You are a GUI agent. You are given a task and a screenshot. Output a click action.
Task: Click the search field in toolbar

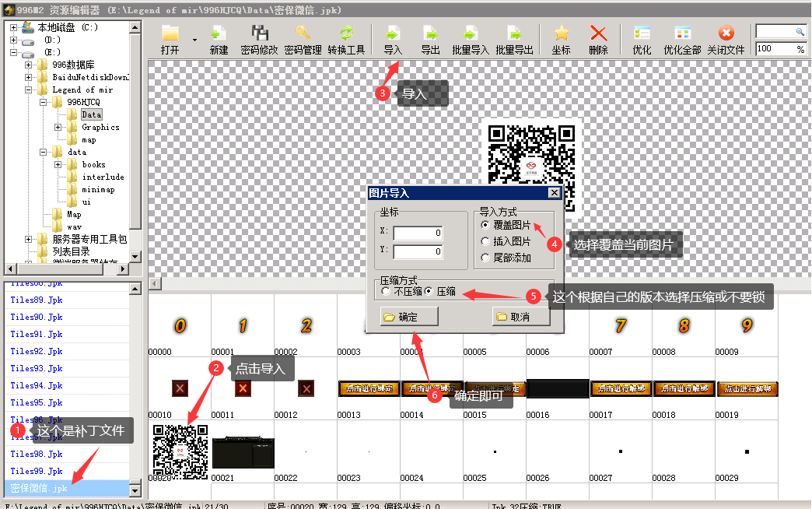[x=781, y=32]
